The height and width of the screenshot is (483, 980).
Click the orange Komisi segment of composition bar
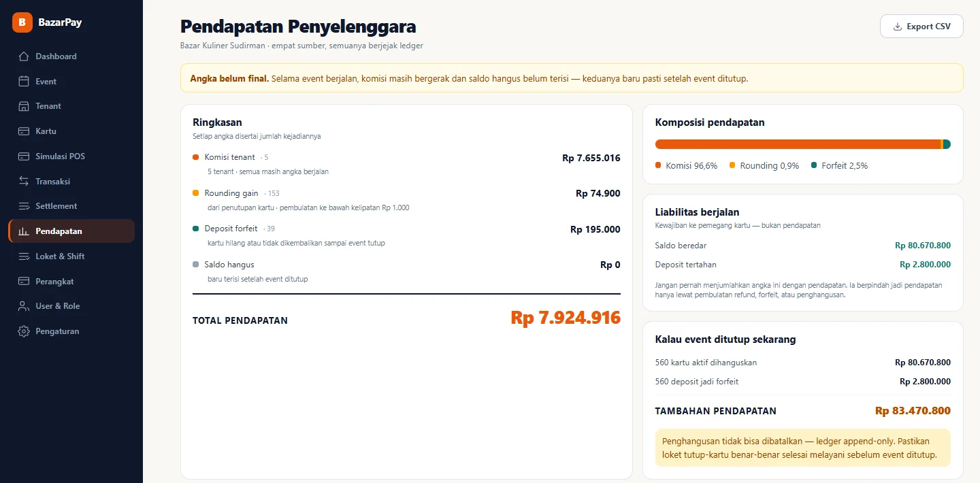tap(798, 144)
